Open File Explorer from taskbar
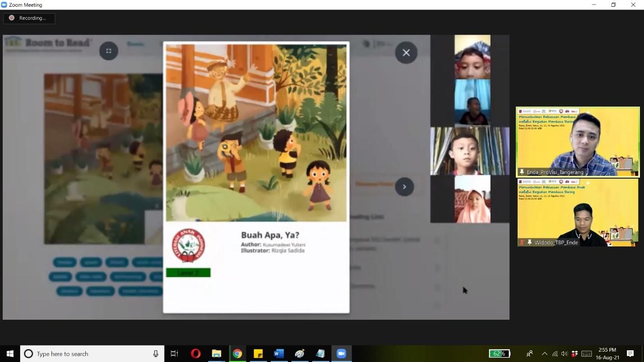Image resolution: width=644 pixels, height=362 pixels. coord(216,354)
